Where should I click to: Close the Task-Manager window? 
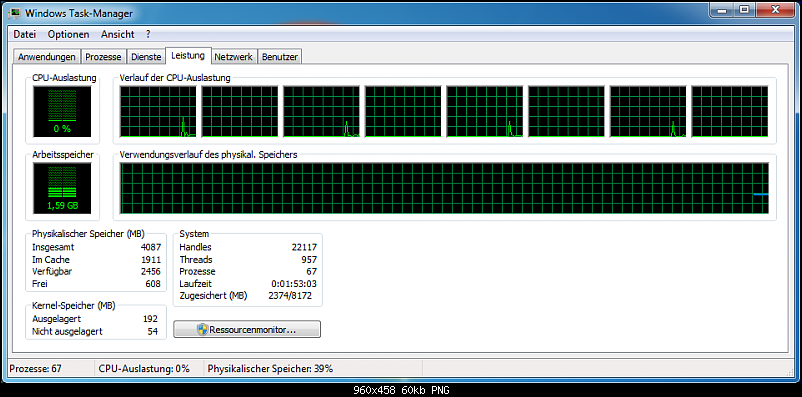click(776, 9)
